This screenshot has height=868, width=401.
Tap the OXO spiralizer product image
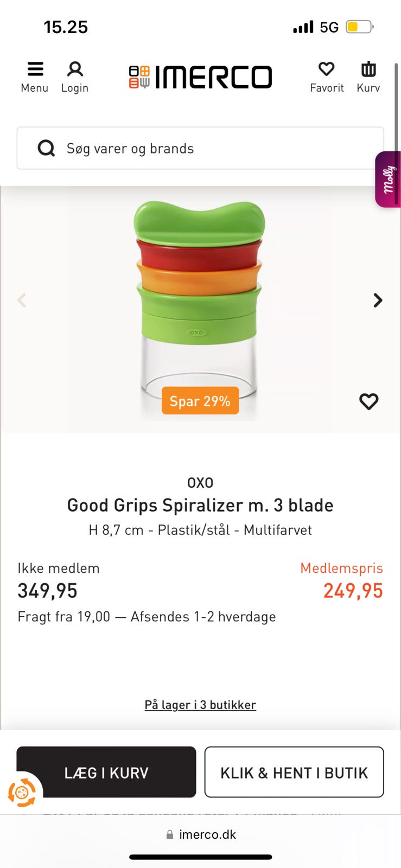tap(200, 304)
